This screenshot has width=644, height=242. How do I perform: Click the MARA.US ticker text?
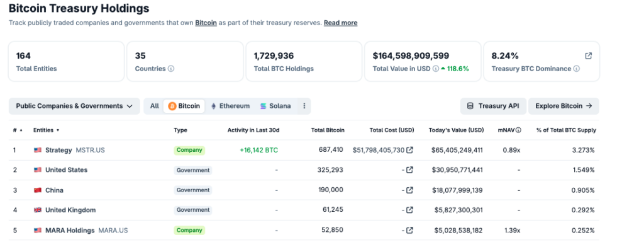pyautogui.click(x=113, y=230)
